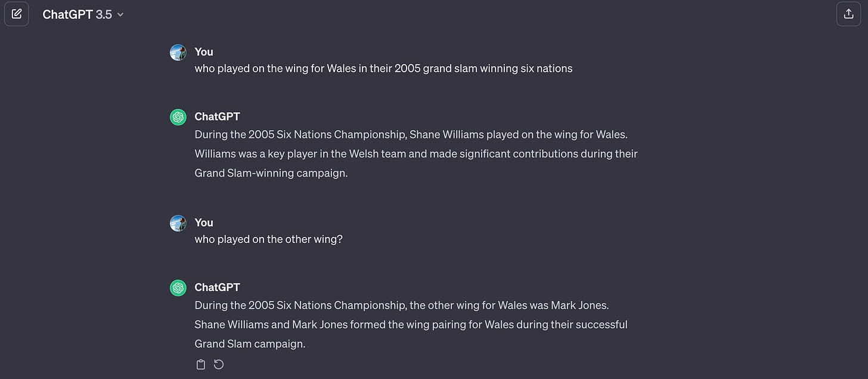
Task: Start a new chat
Action: tap(16, 13)
